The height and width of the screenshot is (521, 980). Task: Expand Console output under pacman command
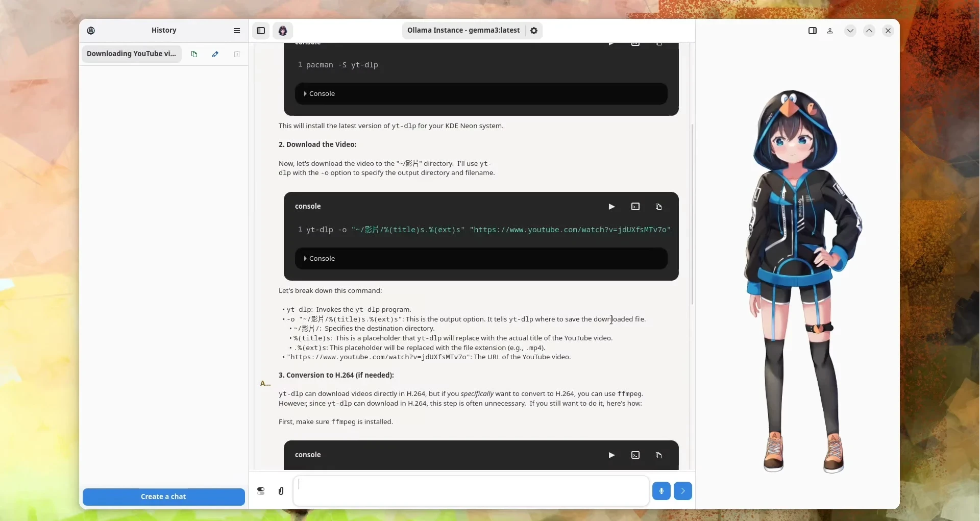coord(320,94)
